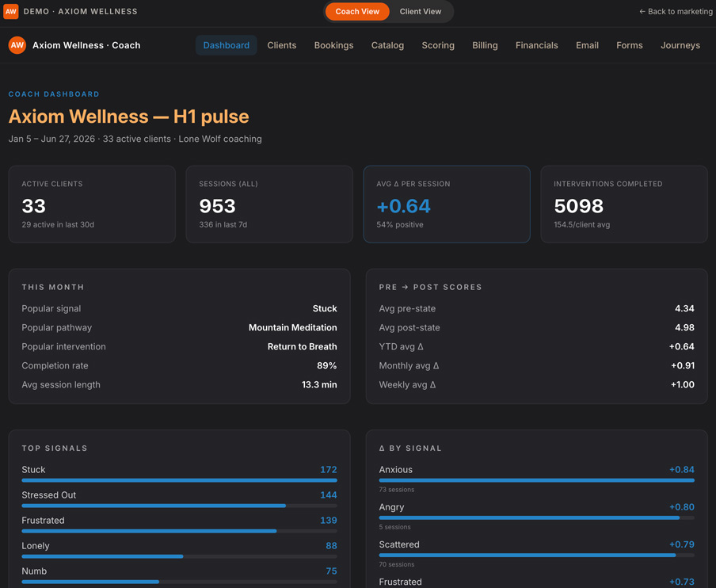
Task: Click the '5 sessions' label under Angry
Action: (394, 527)
